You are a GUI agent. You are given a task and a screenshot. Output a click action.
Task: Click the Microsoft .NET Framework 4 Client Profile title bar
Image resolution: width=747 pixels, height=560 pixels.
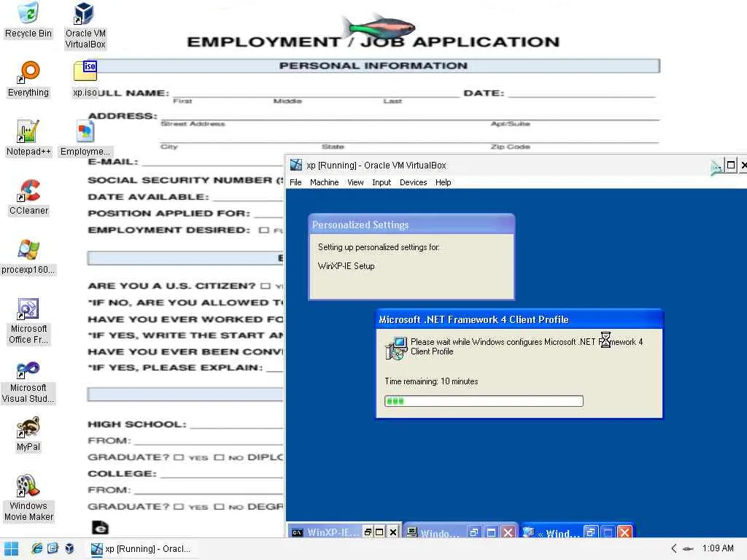(519, 319)
